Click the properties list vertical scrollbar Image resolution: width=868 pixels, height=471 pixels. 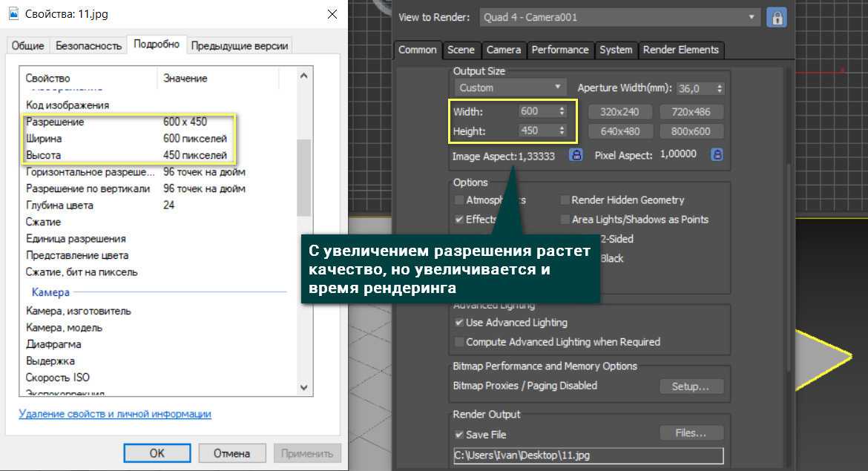304,178
